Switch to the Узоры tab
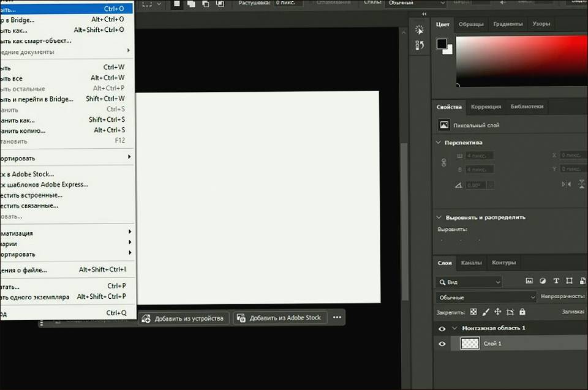Screen dimensions: 588x390 click(x=541, y=24)
